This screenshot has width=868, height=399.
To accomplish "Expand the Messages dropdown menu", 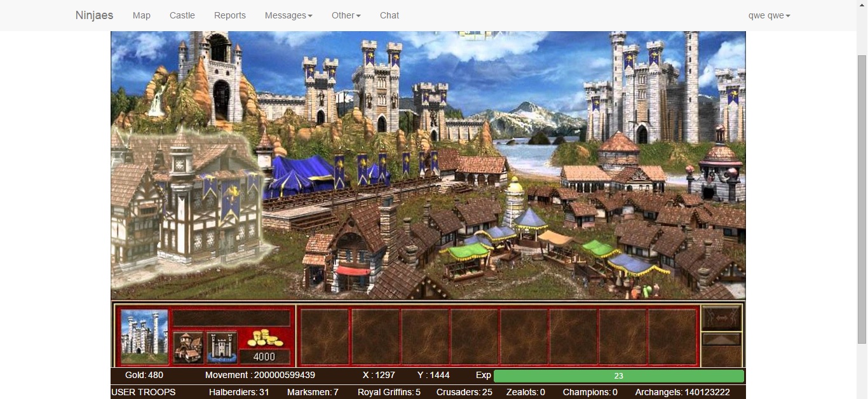I will tap(288, 15).
